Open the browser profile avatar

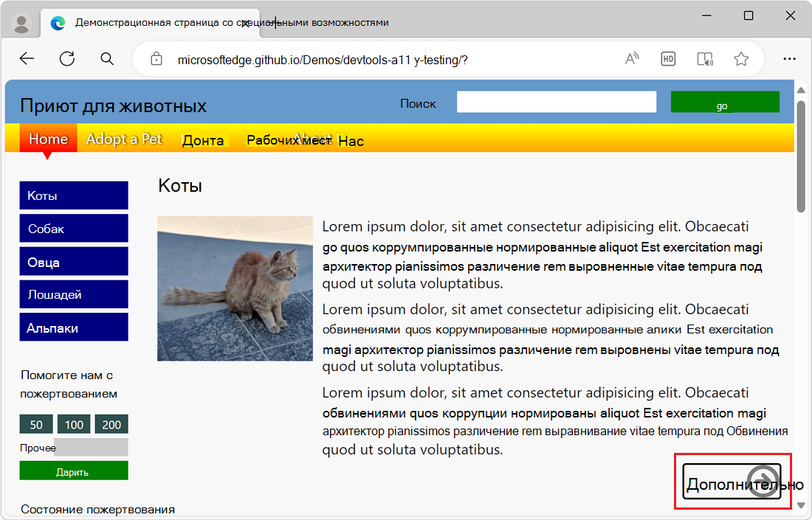point(21,22)
